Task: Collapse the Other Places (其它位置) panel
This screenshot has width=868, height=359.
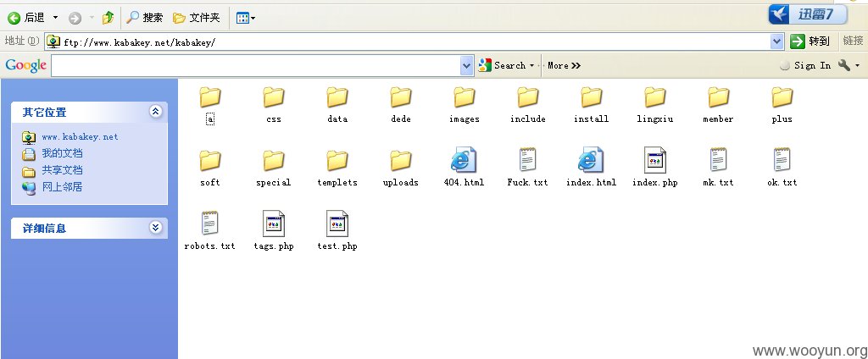Action: 156,112
